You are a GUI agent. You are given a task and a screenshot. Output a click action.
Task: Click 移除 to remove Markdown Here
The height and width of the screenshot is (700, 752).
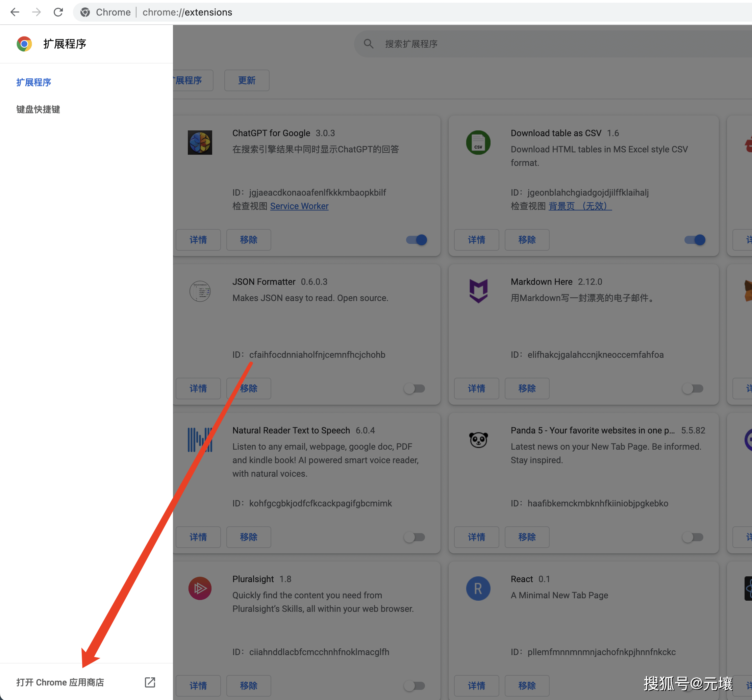click(527, 389)
